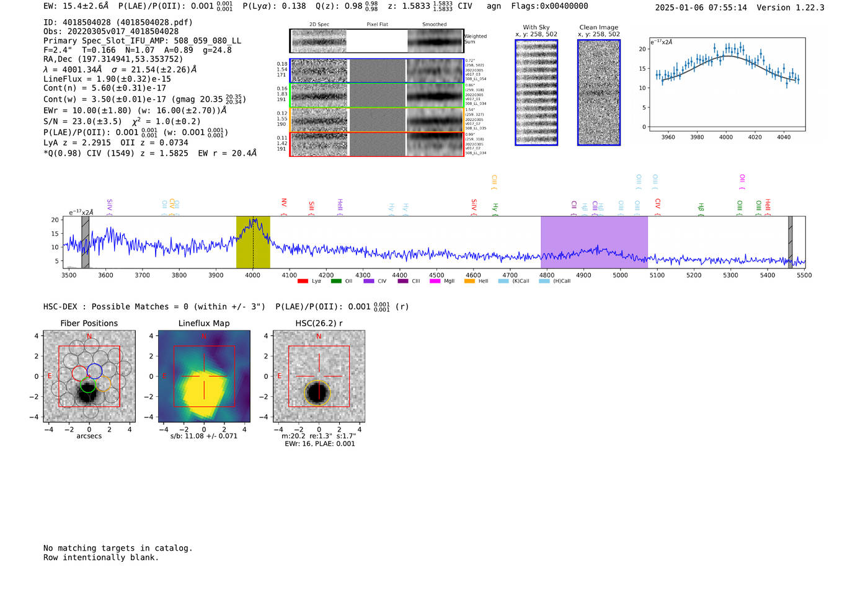Click the purple SiIV label near 3600
The width and height of the screenshot is (868, 591).
(110, 207)
